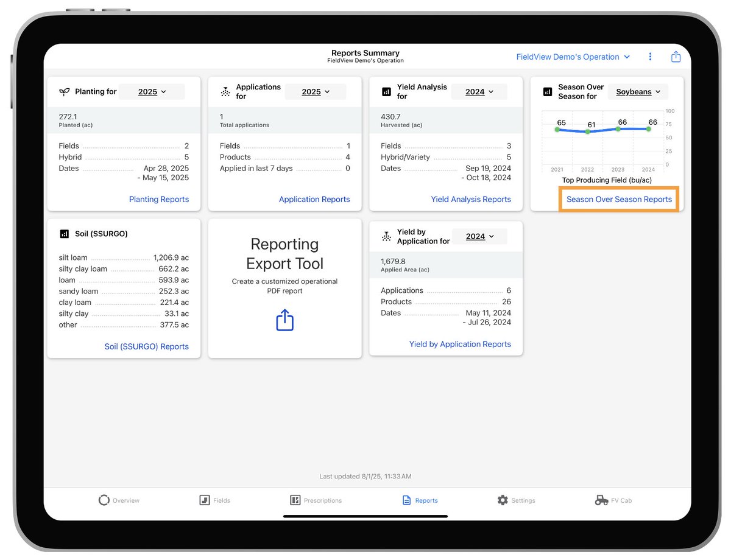Open the Soil (SSURGO) Reports link
This screenshot has height=560, width=731.
pos(147,347)
